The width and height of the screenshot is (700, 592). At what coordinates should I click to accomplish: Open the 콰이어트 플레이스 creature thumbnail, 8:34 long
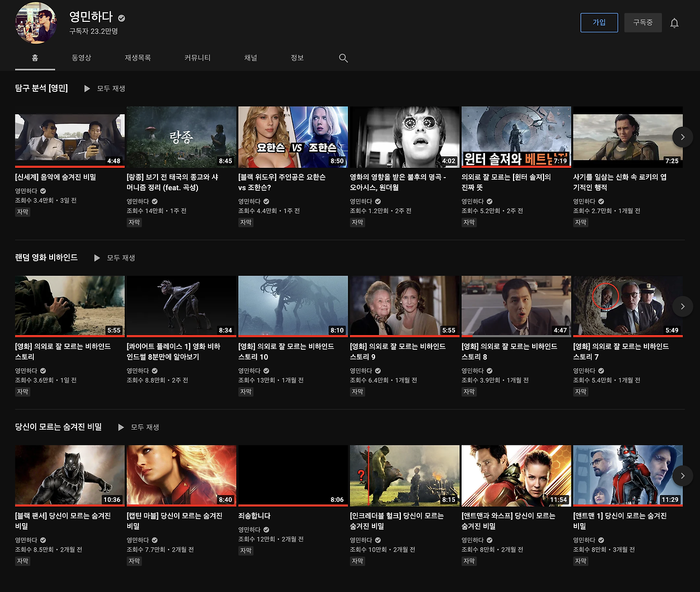pos(182,307)
